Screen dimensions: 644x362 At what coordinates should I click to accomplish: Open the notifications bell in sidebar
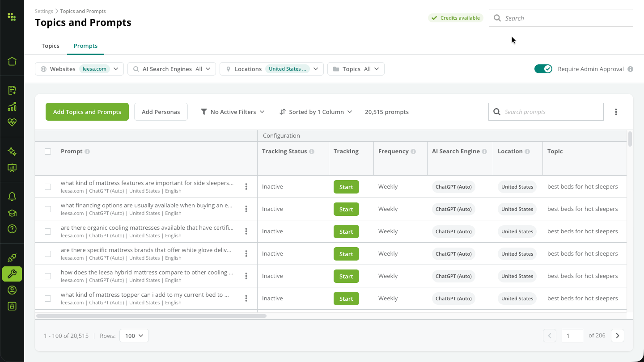point(12,197)
